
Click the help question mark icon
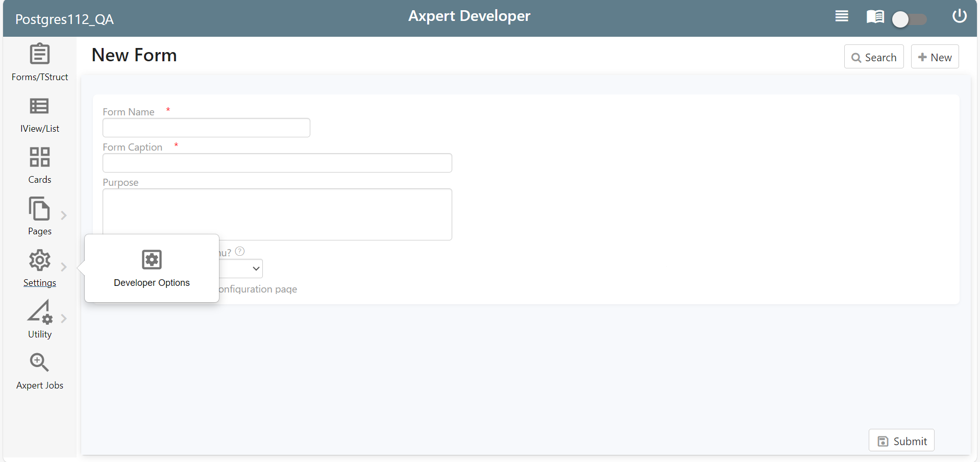click(239, 251)
